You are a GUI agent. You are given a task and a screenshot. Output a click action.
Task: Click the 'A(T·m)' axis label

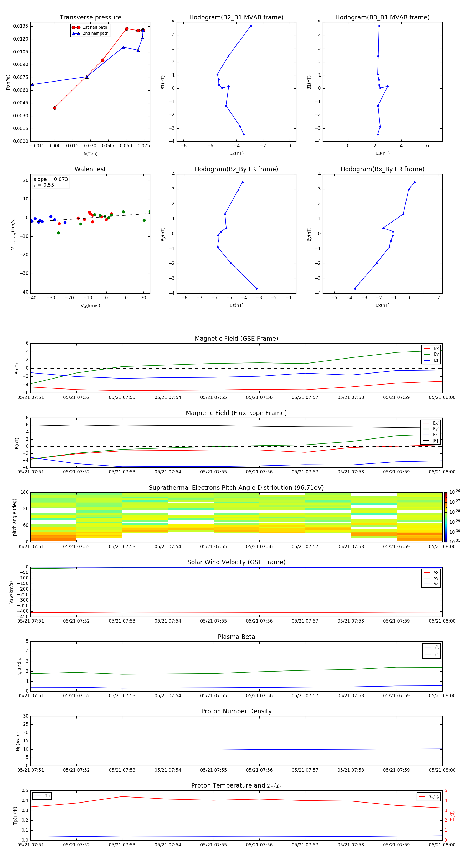click(x=90, y=154)
